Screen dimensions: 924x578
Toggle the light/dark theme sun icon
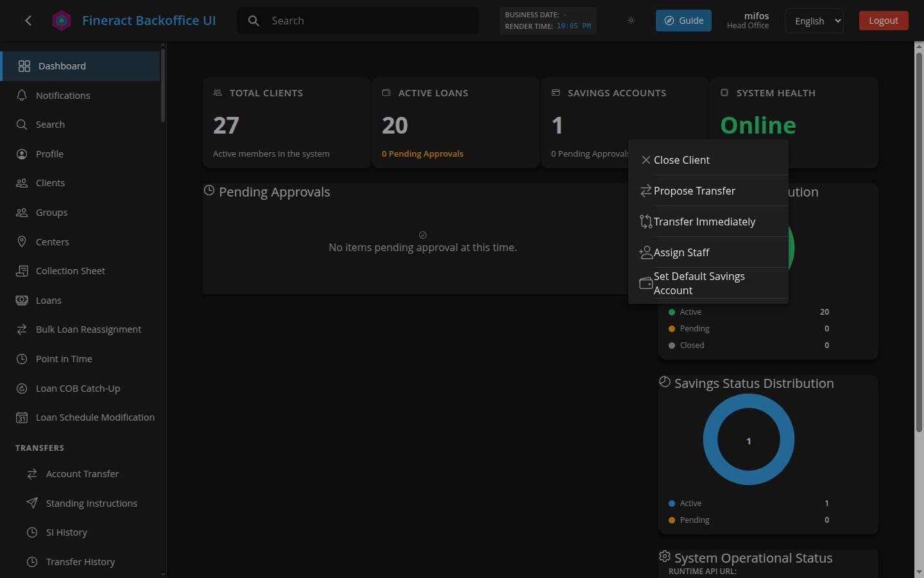[631, 21]
